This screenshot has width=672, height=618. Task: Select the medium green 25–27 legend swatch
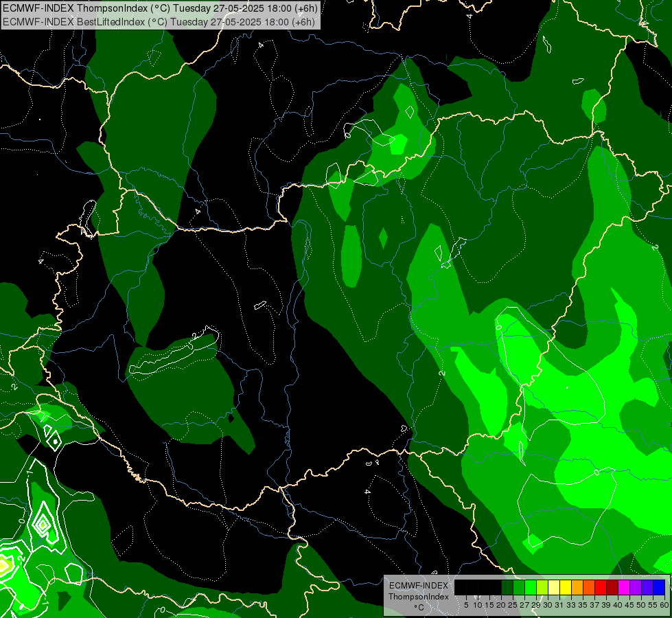point(519,587)
